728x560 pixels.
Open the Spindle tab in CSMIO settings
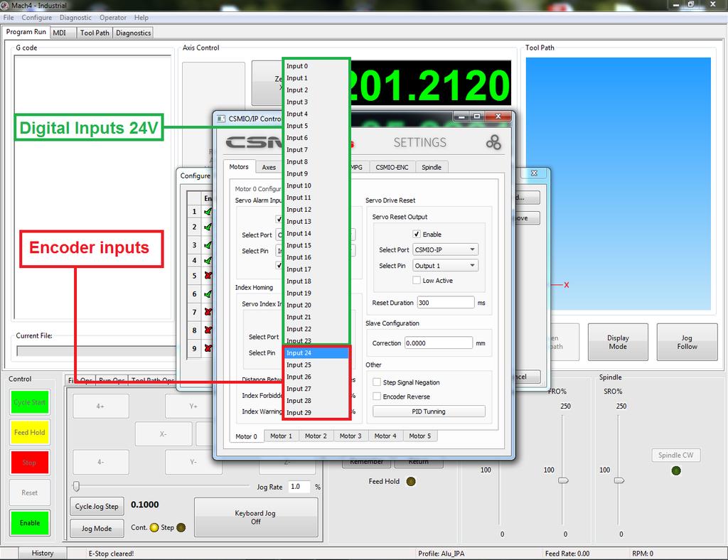pos(432,168)
